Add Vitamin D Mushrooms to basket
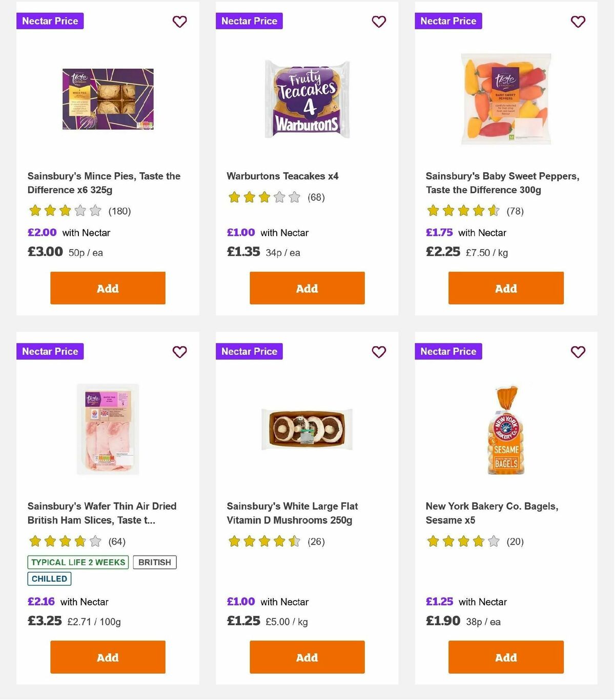The width and height of the screenshot is (615, 700). coord(306,657)
